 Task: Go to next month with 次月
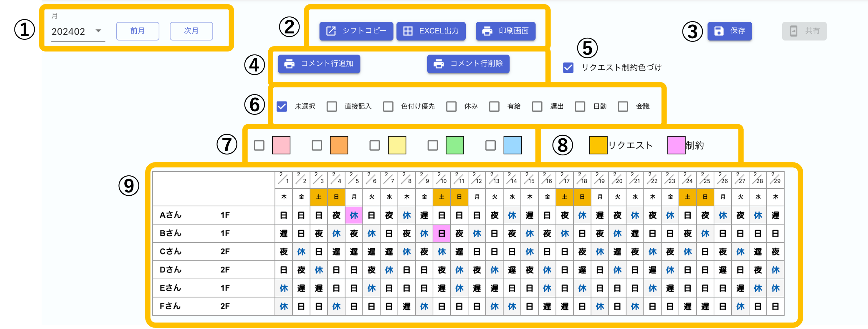coord(191,31)
